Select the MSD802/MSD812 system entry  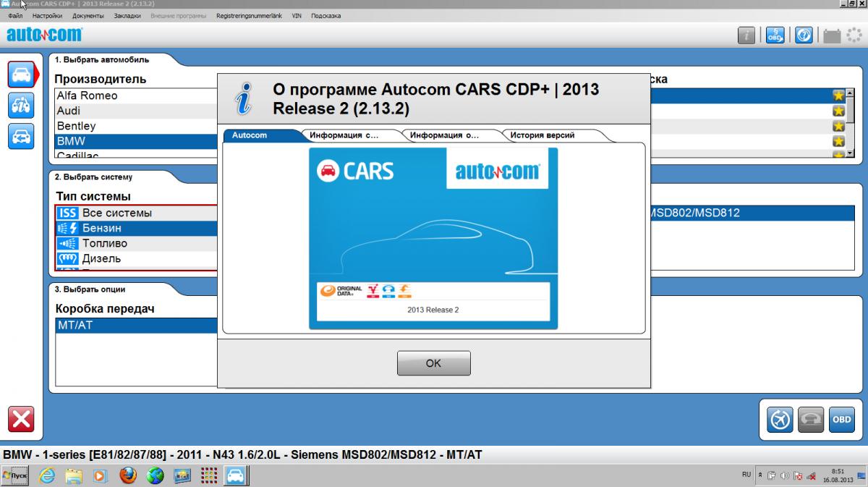coord(752,213)
